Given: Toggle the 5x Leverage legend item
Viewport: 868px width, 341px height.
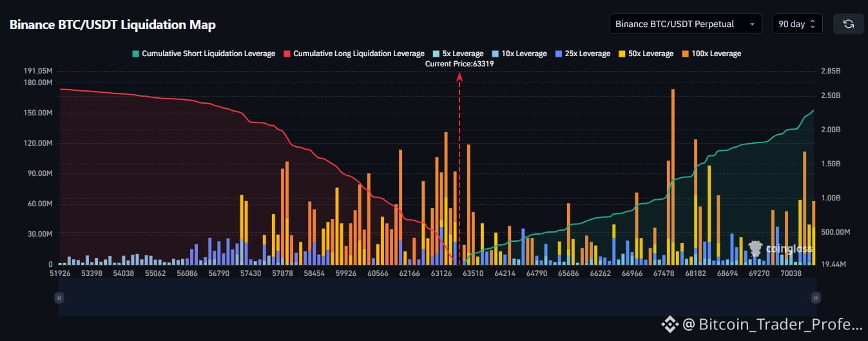Looking at the screenshot, I should point(458,54).
